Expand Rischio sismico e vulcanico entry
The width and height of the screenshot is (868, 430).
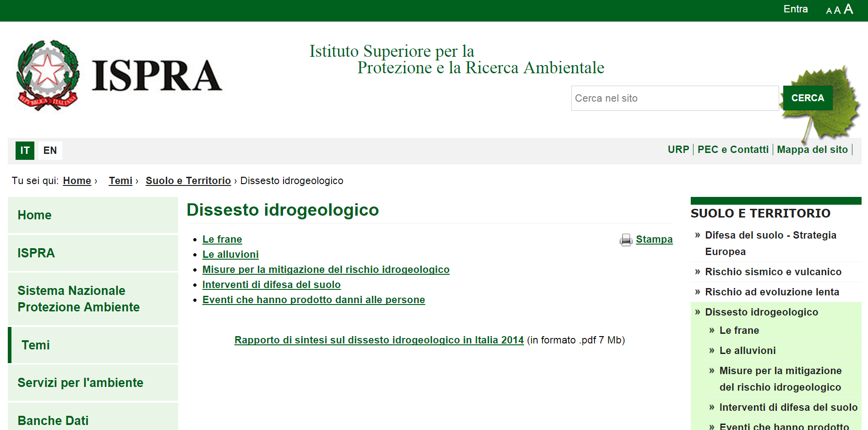pyautogui.click(x=773, y=272)
